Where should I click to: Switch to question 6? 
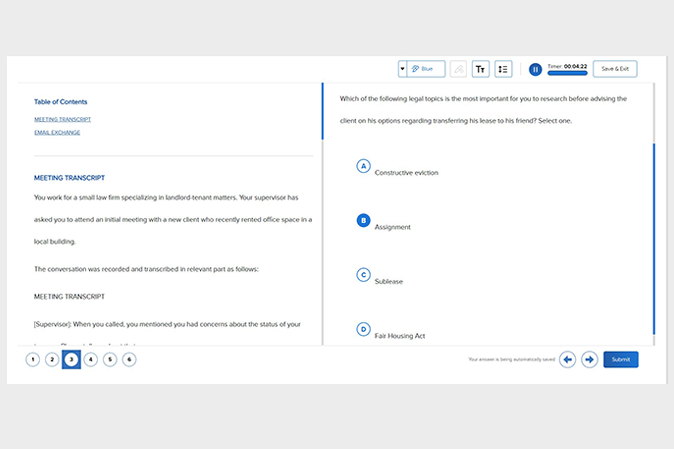[129, 359]
